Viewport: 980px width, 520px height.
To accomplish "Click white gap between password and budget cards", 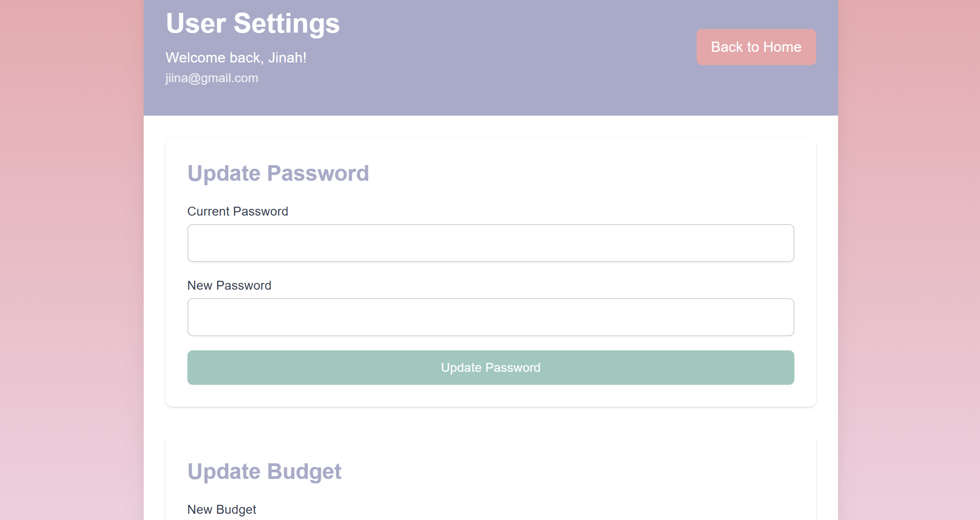I will point(491,421).
